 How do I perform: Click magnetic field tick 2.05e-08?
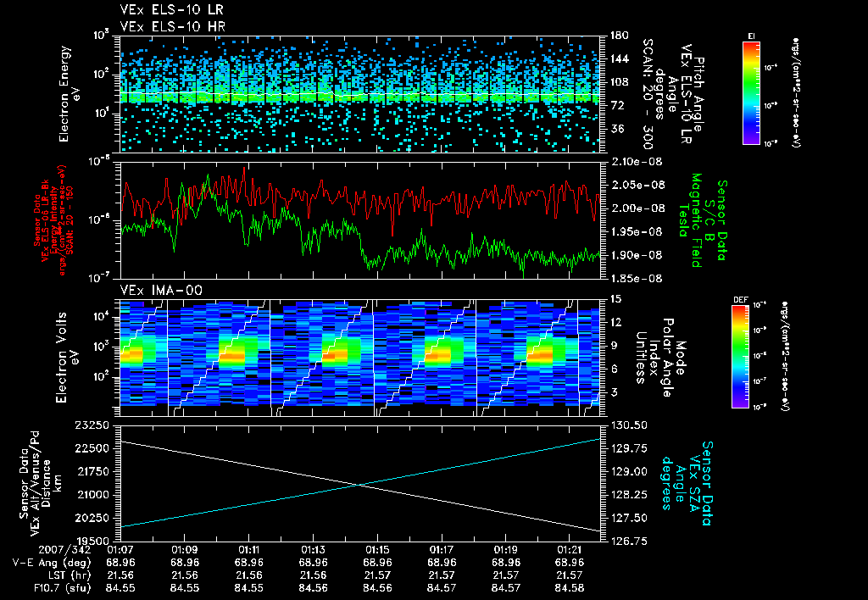636,185
